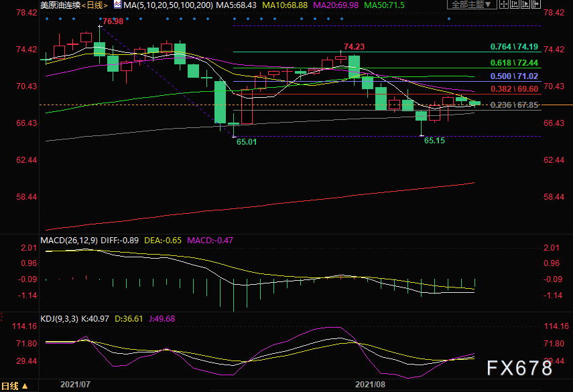573x392 pixels.
Task: Click the MA(5,10,20,50,100,200) indicator label
Action: point(168,5)
